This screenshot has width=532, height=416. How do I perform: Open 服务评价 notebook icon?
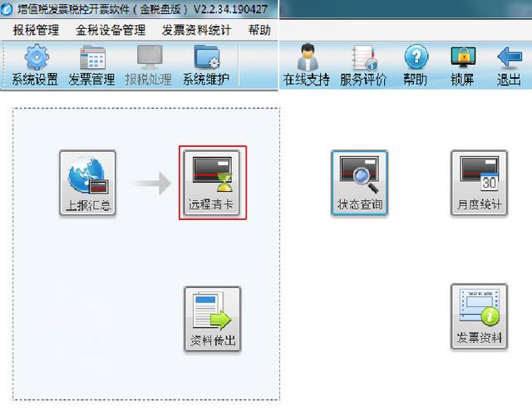tap(363, 65)
